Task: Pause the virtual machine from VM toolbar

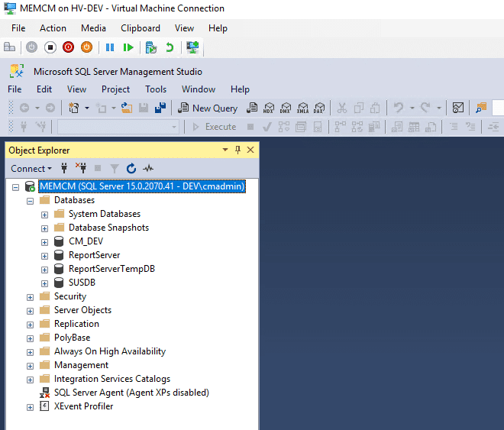Action: click(x=110, y=47)
